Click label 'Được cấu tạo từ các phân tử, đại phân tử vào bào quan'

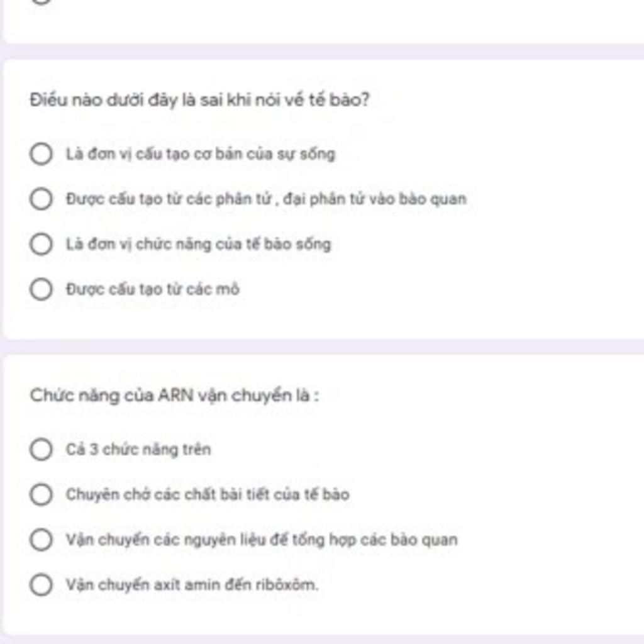click(x=266, y=199)
